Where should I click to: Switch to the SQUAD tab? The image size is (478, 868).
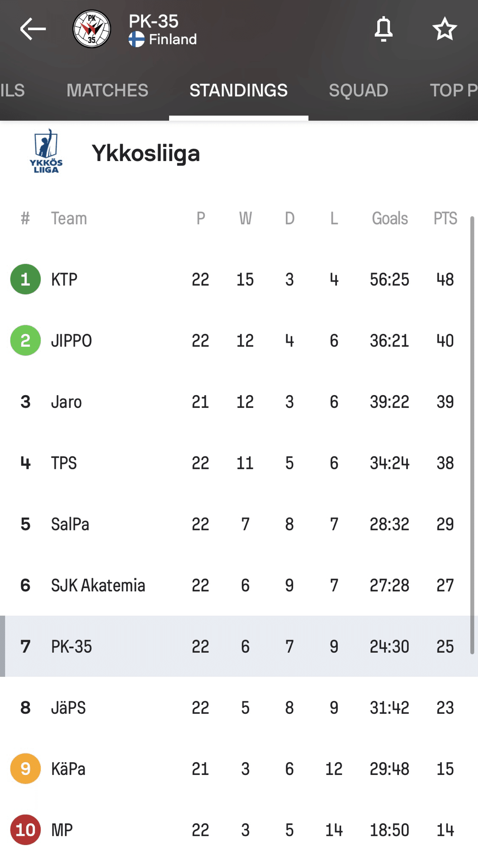(358, 90)
